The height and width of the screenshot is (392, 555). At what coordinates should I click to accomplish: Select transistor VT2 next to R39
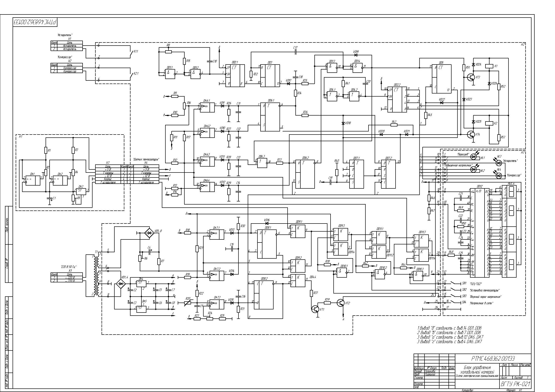click(x=340, y=303)
